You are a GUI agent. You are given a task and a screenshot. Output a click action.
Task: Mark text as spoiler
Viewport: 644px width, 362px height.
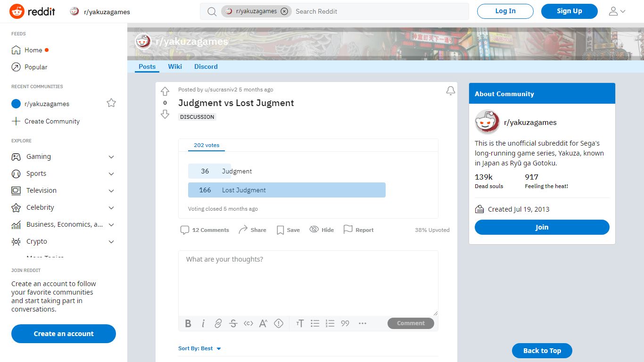279,323
